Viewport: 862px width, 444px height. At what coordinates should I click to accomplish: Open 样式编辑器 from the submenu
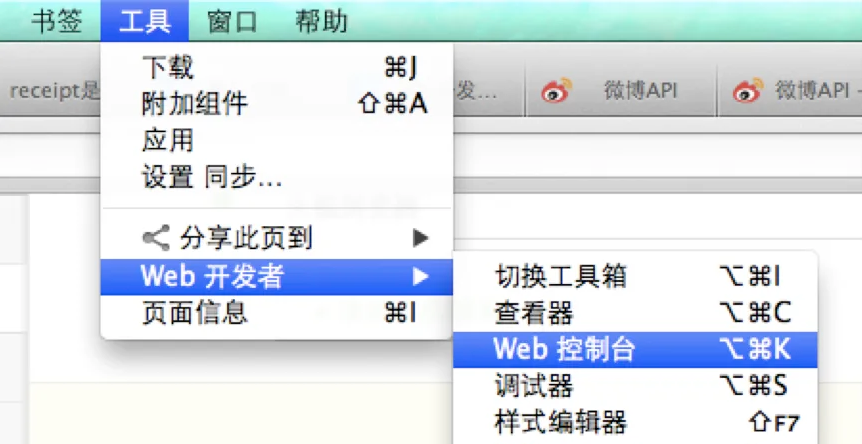tap(636, 423)
